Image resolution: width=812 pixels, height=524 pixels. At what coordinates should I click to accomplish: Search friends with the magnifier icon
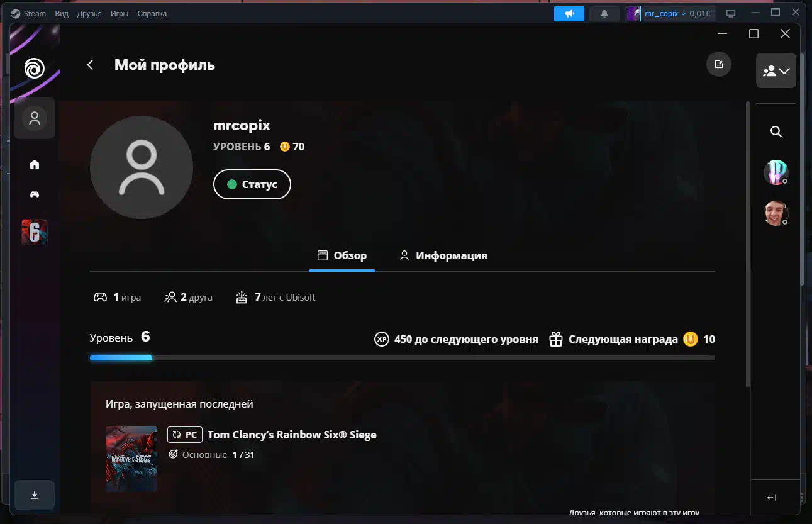(x=776, y=131)
